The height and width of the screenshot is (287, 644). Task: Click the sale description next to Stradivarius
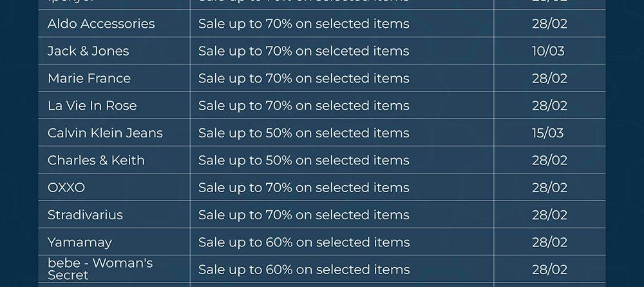303,215
